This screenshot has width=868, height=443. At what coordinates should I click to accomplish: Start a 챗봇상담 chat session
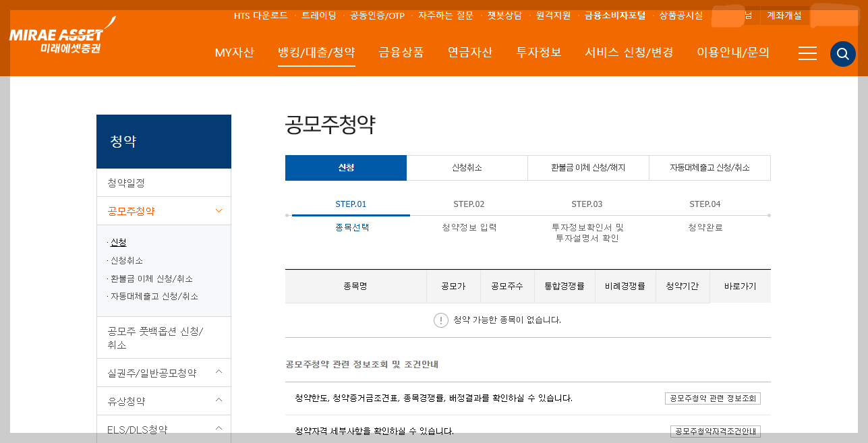point(505,15)
